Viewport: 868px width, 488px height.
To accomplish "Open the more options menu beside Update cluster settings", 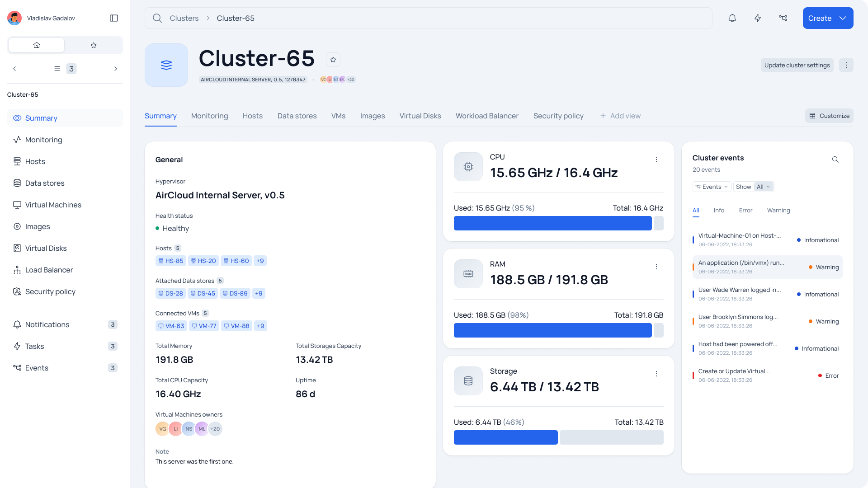I will click(846, 65).
